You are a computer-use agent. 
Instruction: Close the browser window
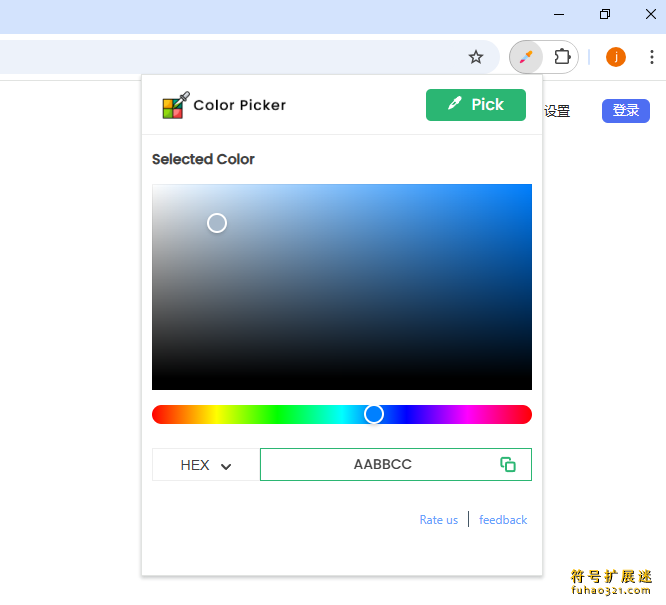click(x=651, y=14)
